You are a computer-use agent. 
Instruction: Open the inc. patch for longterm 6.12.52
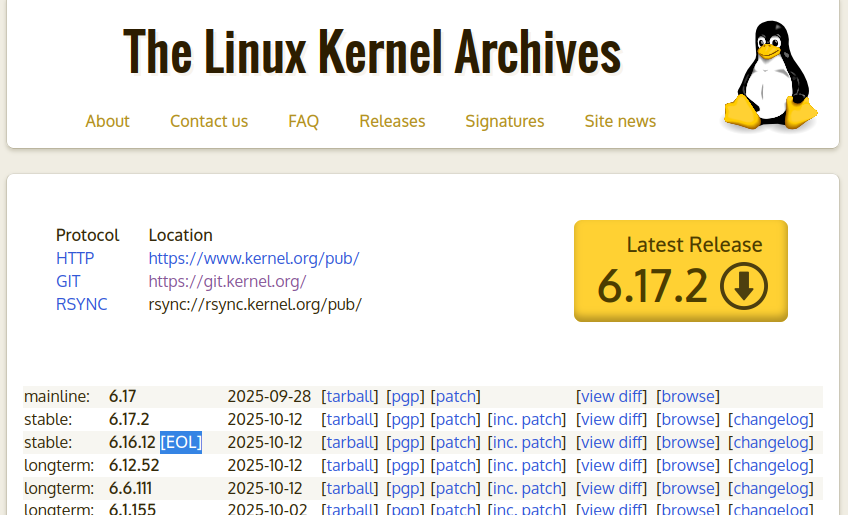pyautogui.click(x=526, y=465)
